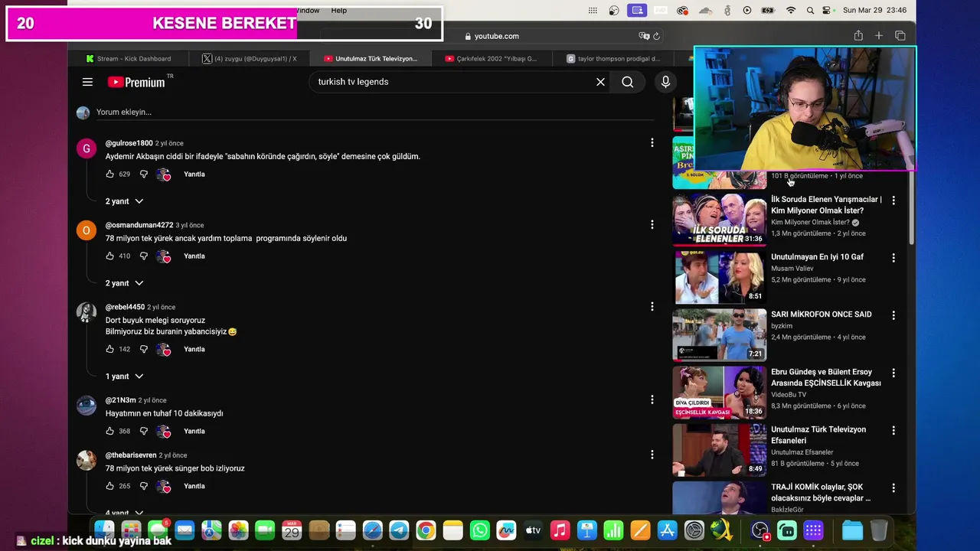Open @thebarisevren channel link

[x=131, y=455]
